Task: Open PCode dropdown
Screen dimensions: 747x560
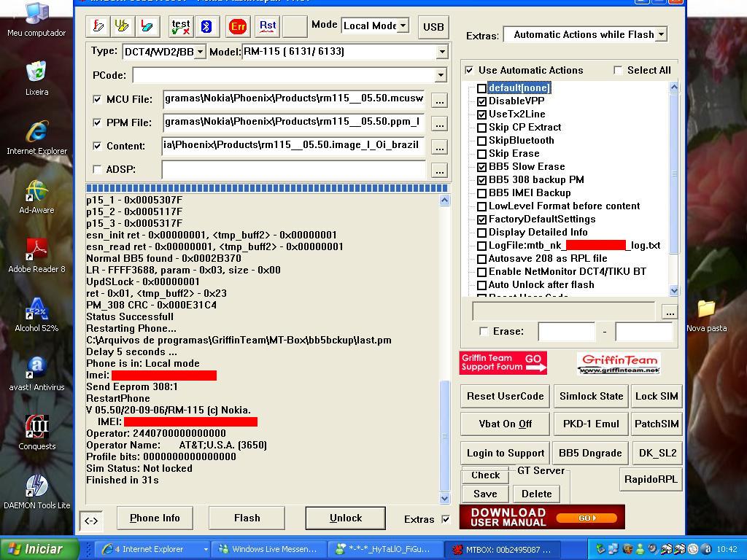Action: point(441,75)
